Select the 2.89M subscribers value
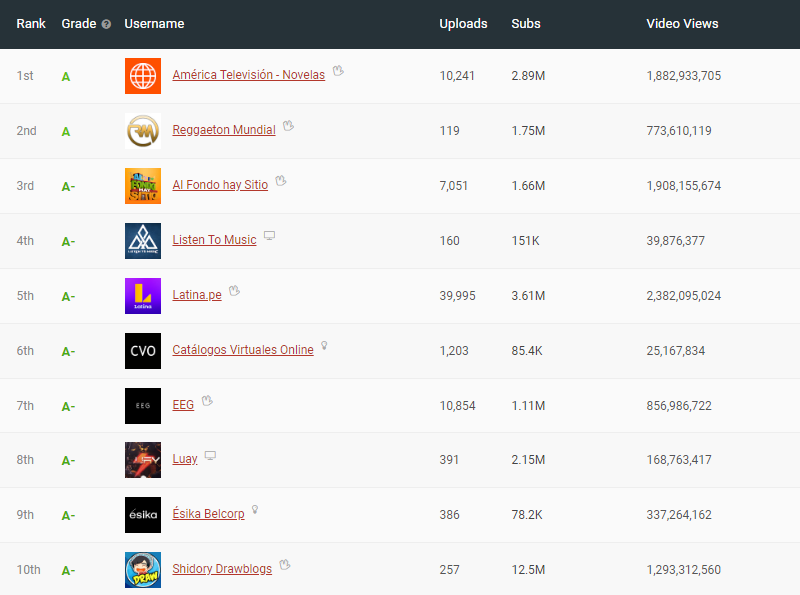The image size is (800, 595). pos(528,76)
